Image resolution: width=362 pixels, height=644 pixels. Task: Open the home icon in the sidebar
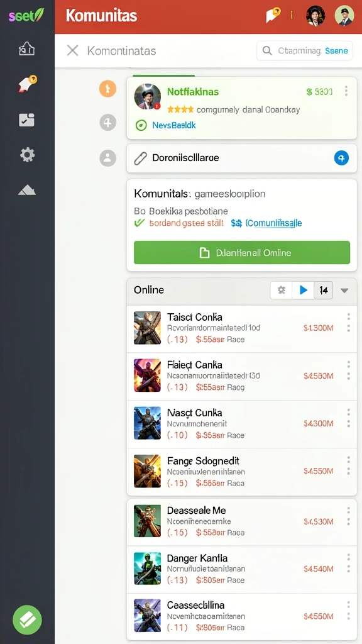click(x=27, y=49)
